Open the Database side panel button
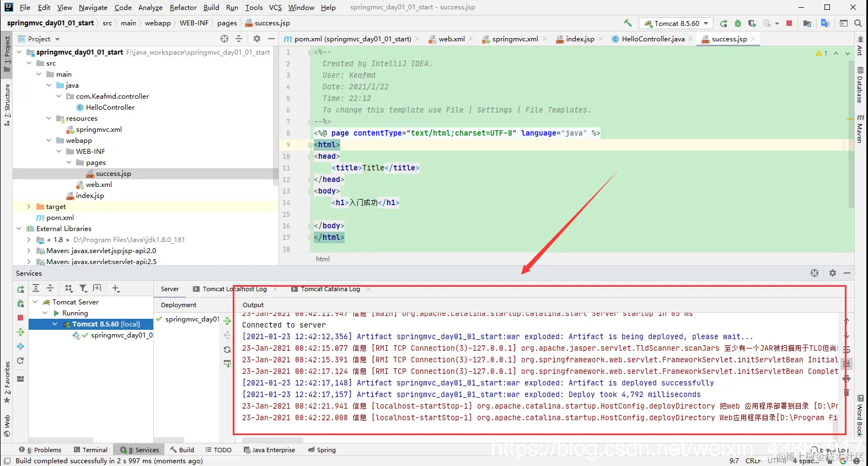Image resolution: width=868 pixels, height=466 pixels. [860, 85]
